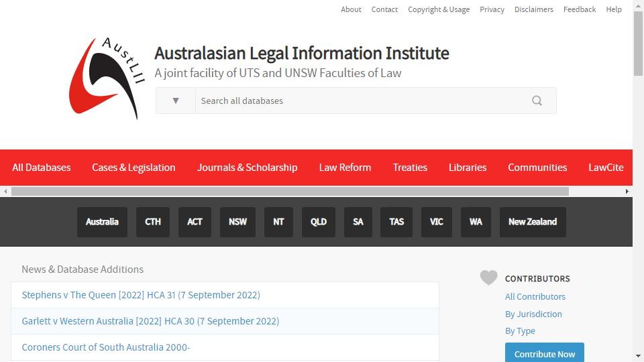Open the Help link
Screen dimensions: 644x362
614,9
